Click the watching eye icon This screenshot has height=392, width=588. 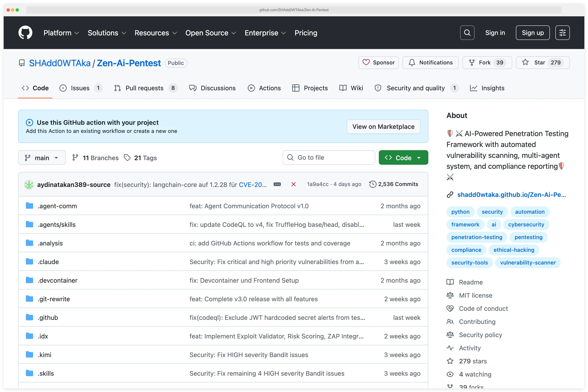pos(450,374)
